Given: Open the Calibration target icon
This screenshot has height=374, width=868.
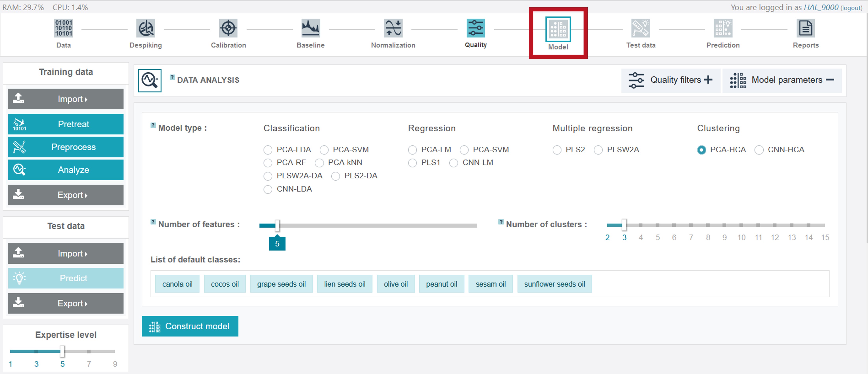Looking at the screenshot, I should [228, 28].
